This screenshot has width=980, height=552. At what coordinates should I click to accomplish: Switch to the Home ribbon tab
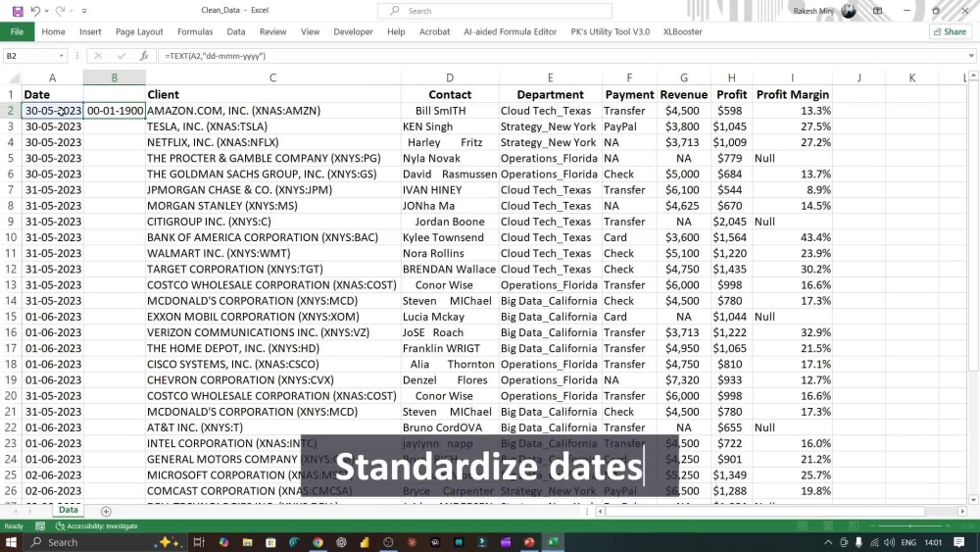tap(53, 31)
